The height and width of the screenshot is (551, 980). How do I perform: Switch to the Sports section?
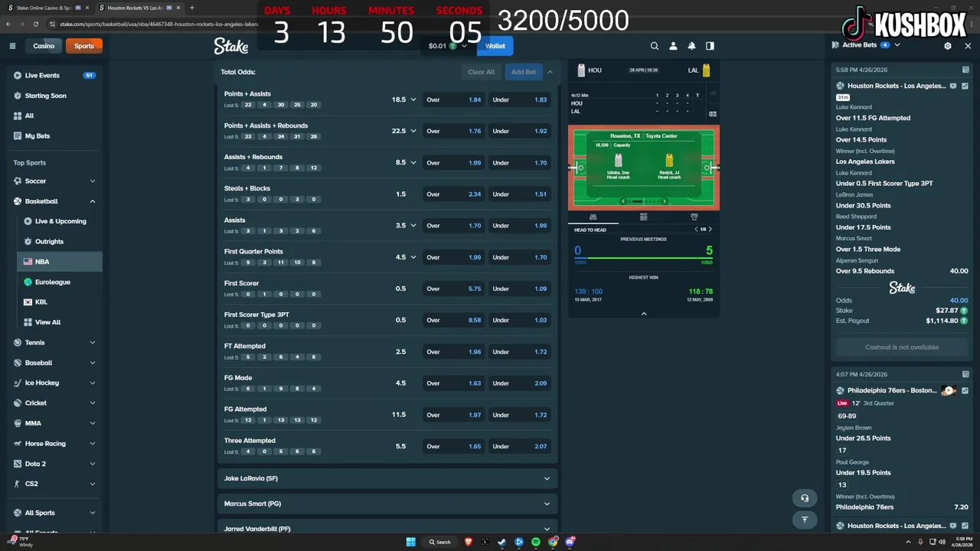(x=84, y=46)
